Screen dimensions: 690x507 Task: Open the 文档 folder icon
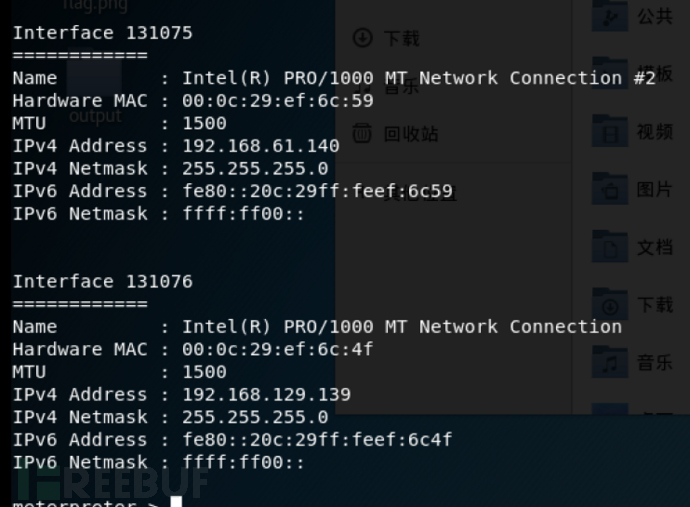point(609,246)
